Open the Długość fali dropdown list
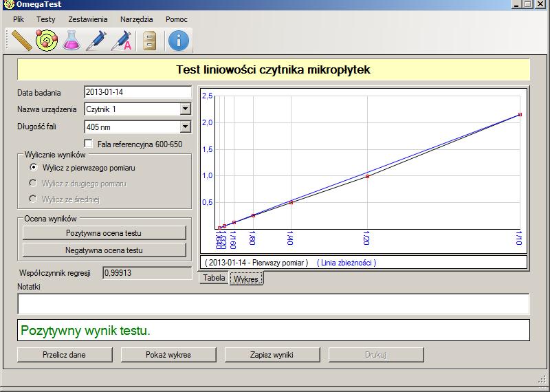The image size is (550, 392). point(185,127)
